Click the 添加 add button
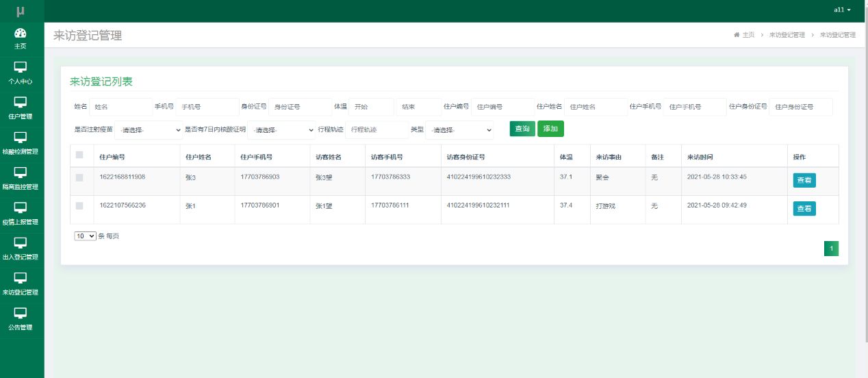 [550, 129]
